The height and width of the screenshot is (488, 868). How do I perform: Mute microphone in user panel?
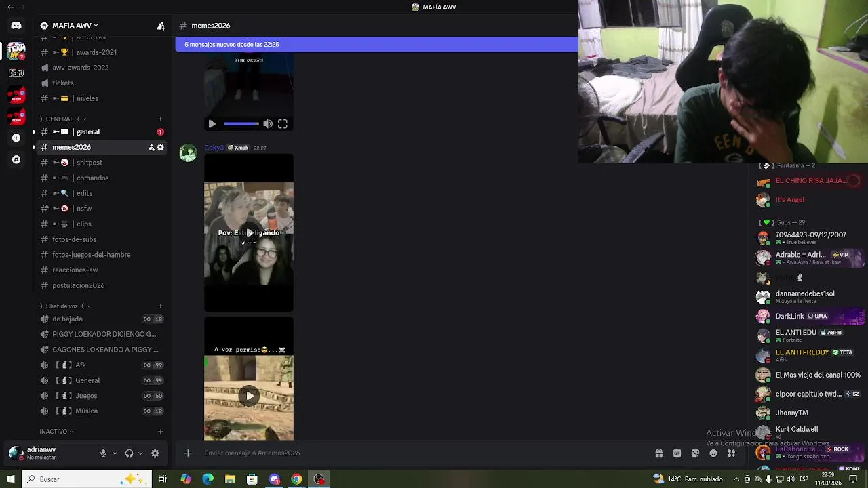pos(103,453)
